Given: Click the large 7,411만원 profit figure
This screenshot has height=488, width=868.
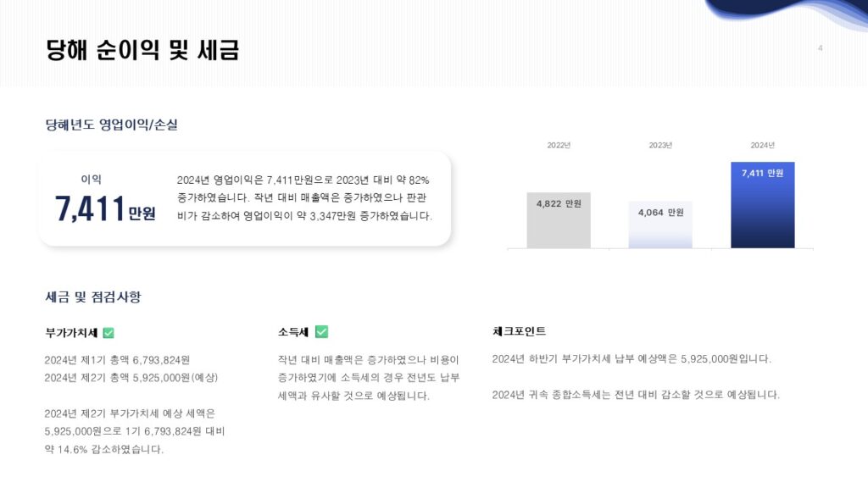Looking at the screenshot, I should (105, 208).
